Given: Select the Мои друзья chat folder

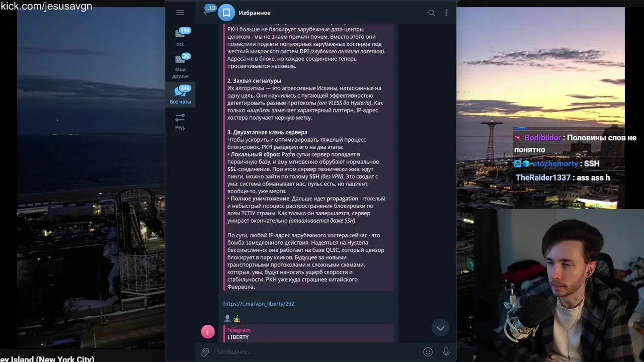Looking at the screenshot, I should click(180, 66).
